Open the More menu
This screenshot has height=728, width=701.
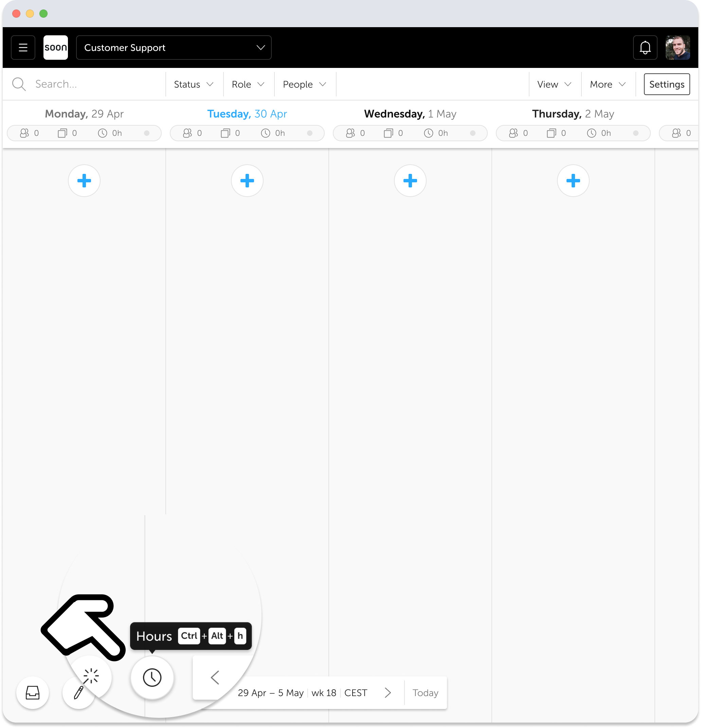[607, 84]
